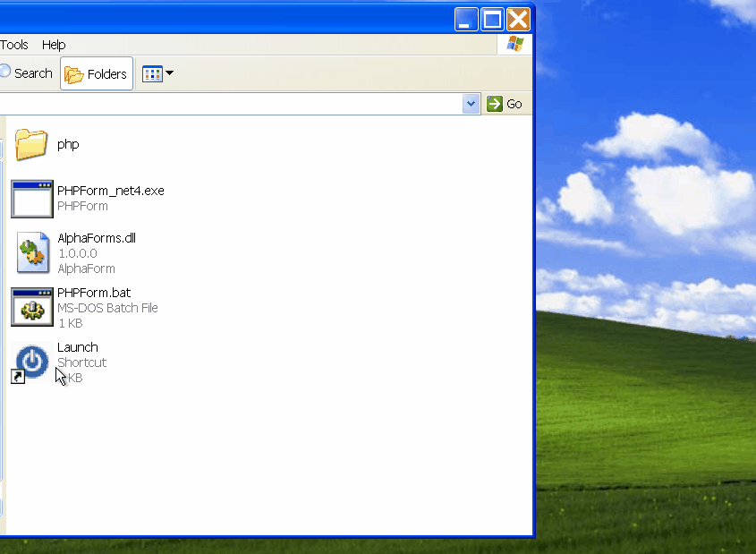
Task: Click the Folders toolbar button
Action: click(x=97, y=73)
